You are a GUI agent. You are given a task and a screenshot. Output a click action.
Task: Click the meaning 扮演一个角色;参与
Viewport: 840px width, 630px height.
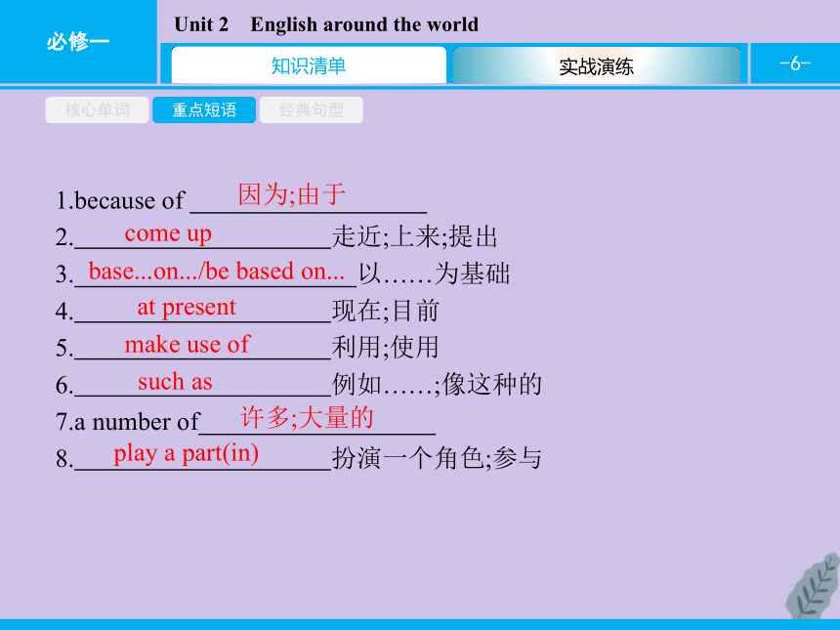tap(438, 458)
